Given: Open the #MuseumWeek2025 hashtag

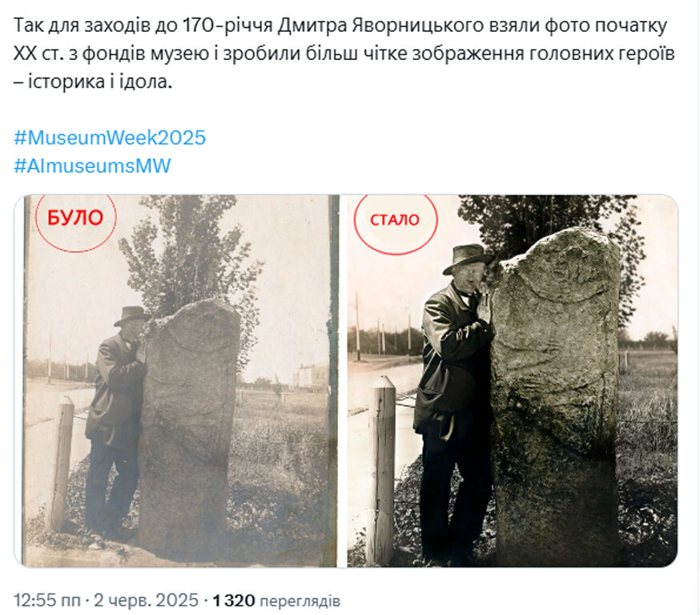Looking at the screenshot, I should pyautogui.click(x=110, y=138).
